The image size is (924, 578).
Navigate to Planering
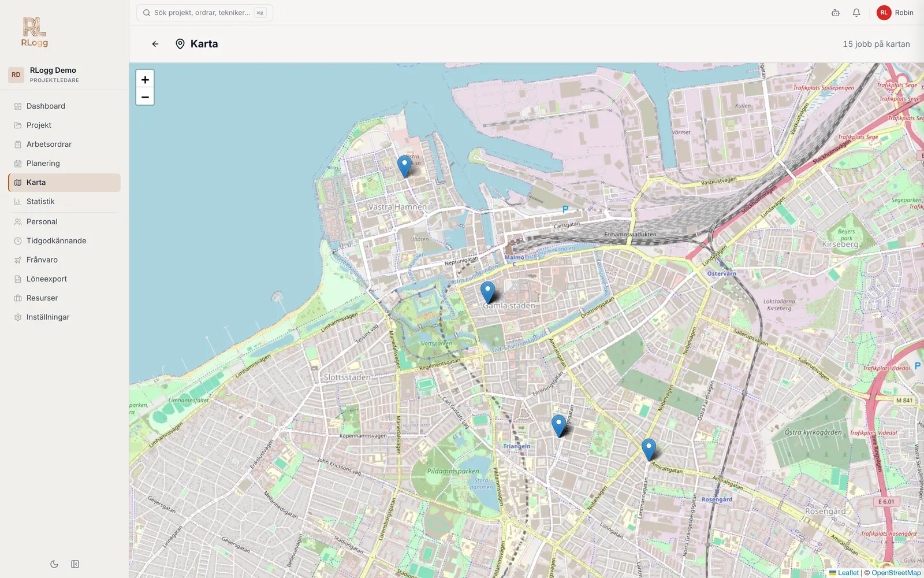click(x=64, y=164)
